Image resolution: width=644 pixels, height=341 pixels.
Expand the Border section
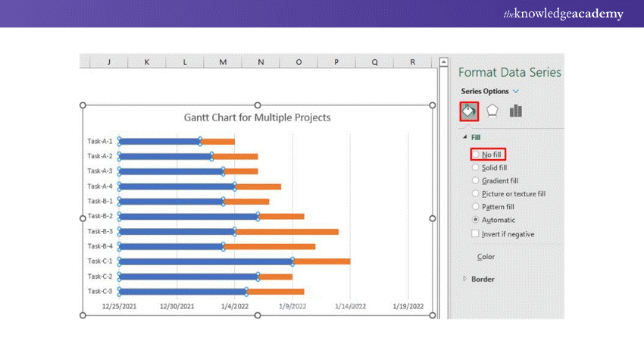pyautogui.click(x=464, y=279)
